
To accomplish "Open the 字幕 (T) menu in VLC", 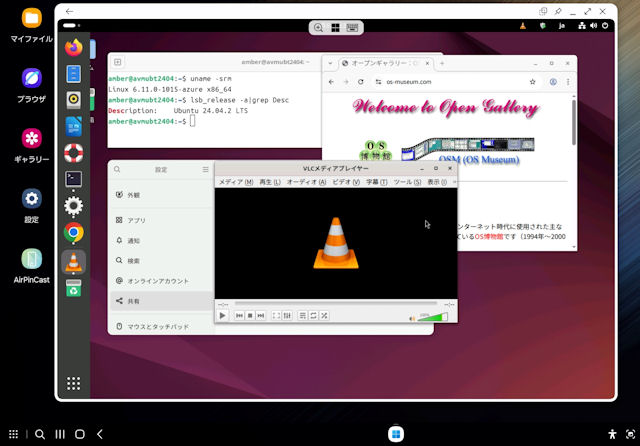I will [376, 182].
